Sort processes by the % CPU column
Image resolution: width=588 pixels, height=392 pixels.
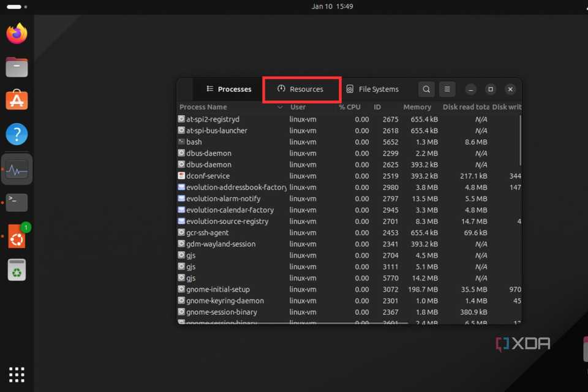point(350,107)
